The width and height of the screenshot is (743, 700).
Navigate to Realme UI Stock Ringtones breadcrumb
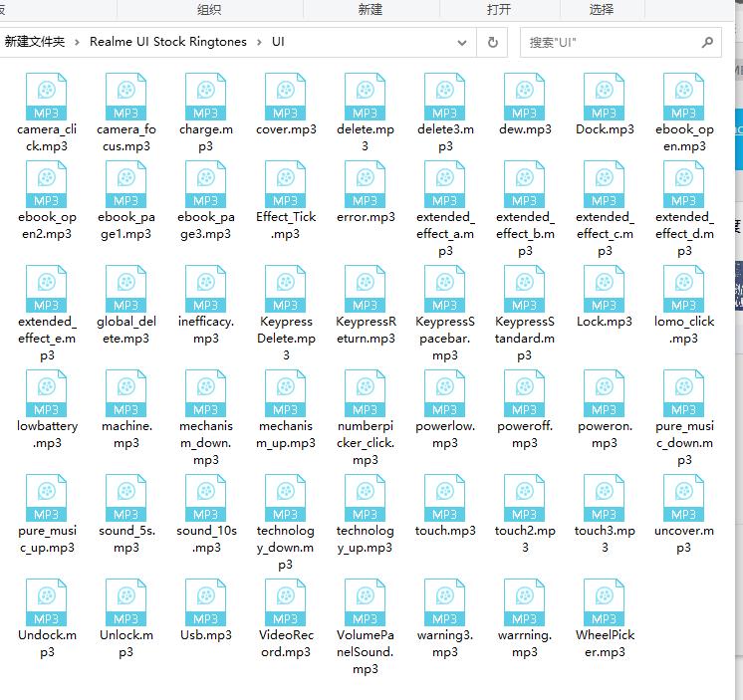click(168, 42)
